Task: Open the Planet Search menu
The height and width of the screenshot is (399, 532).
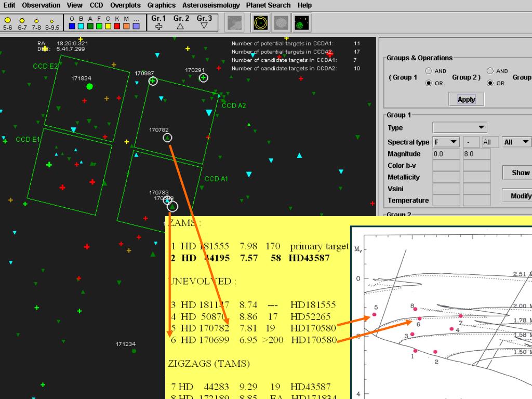Action: [x=268, y=5]
